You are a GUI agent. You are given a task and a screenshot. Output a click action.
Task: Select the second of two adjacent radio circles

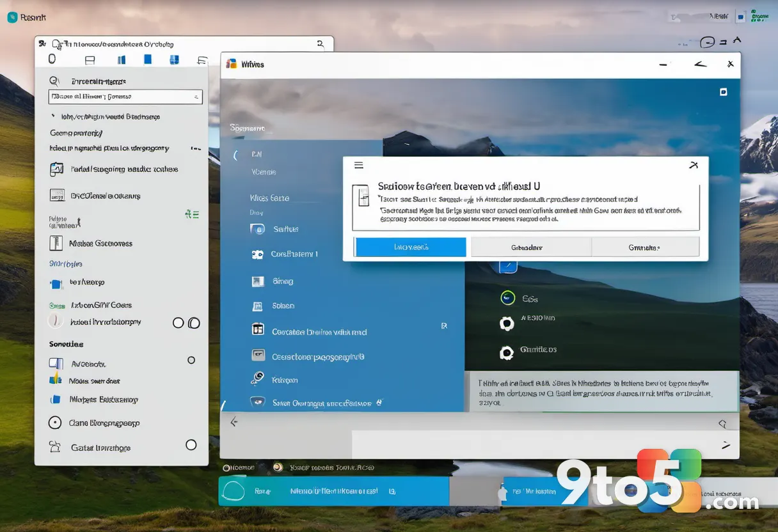(194, 323)
